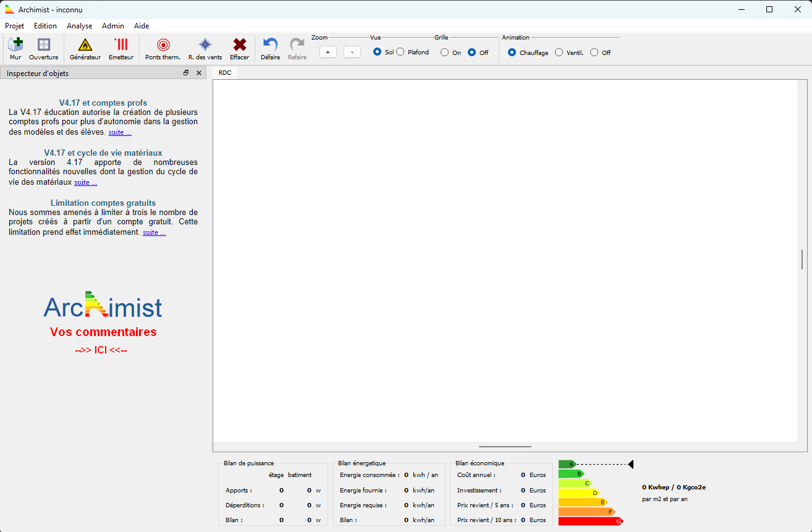Select the Ouverture opening tool

click(x=43, y=48)
